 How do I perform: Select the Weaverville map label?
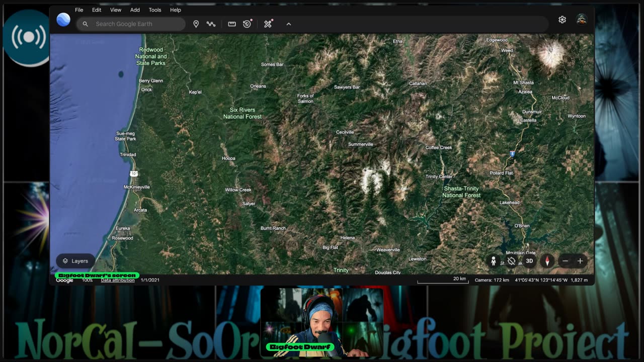(388, 250)
